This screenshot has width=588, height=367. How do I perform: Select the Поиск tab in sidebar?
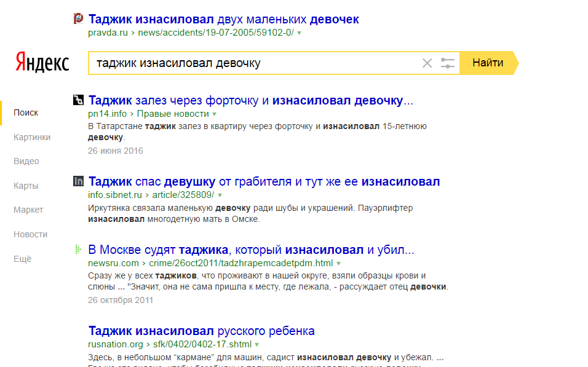26,112
